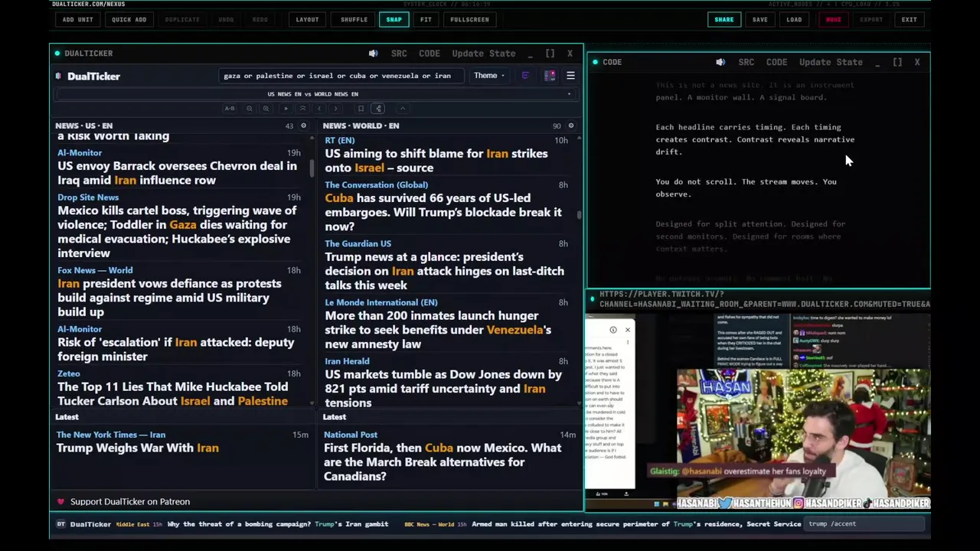
Task: Open the Theme dropdown
Action: 488,76
